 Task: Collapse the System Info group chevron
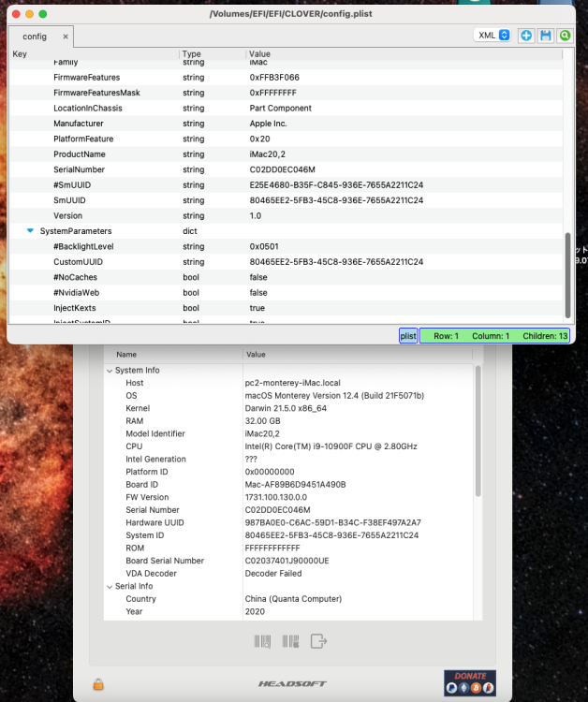pyautogui.click(x=110, y=371)
